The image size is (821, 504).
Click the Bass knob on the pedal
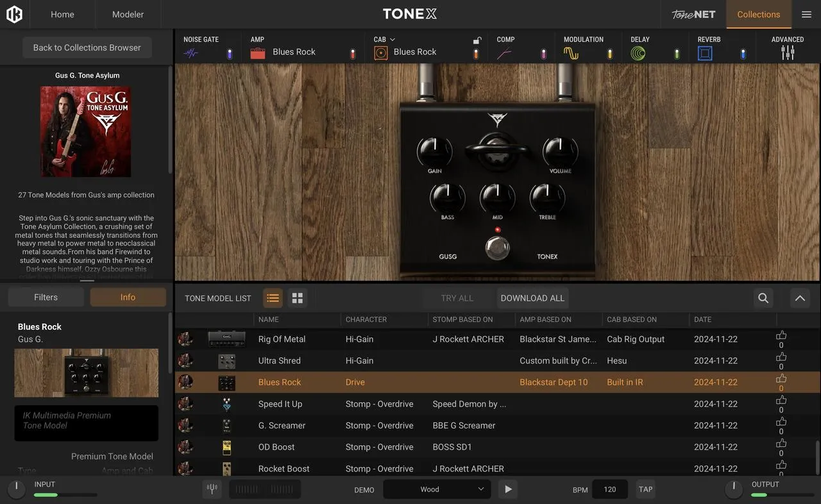tap(447, 198)
